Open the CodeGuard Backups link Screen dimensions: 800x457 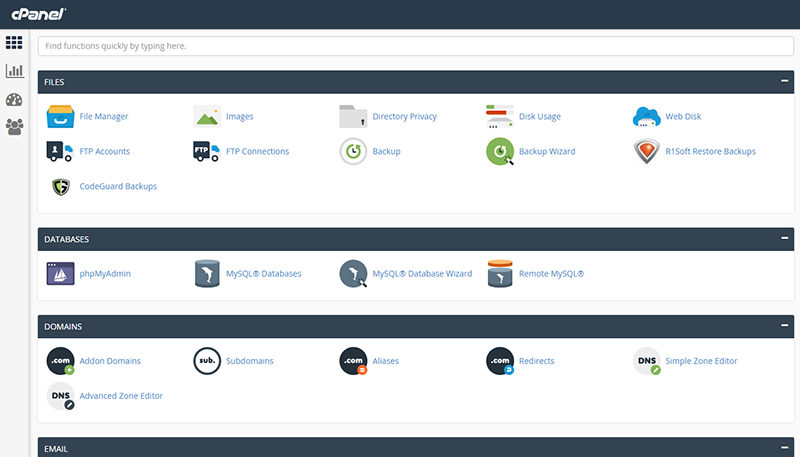118,187
